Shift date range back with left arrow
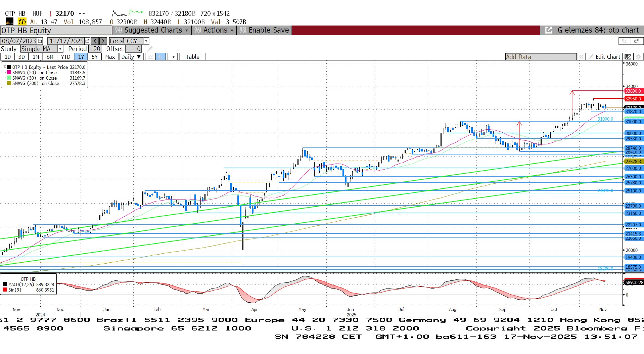 [x=95, y=41]
